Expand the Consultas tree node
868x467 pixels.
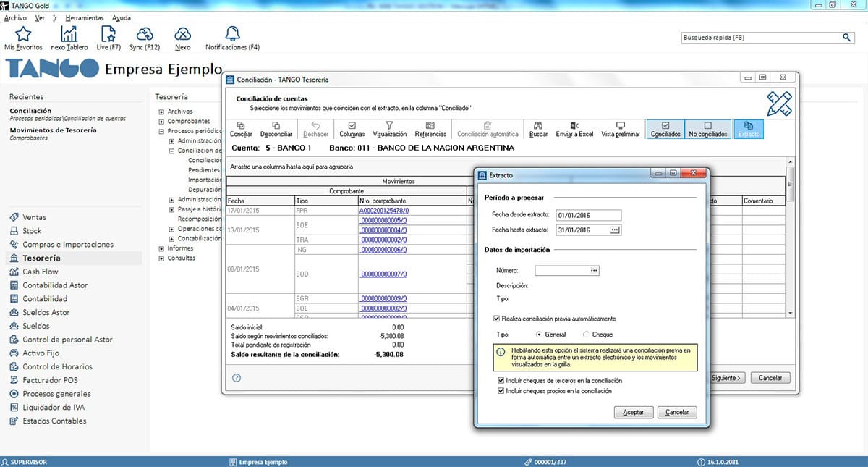click(162, 258)
